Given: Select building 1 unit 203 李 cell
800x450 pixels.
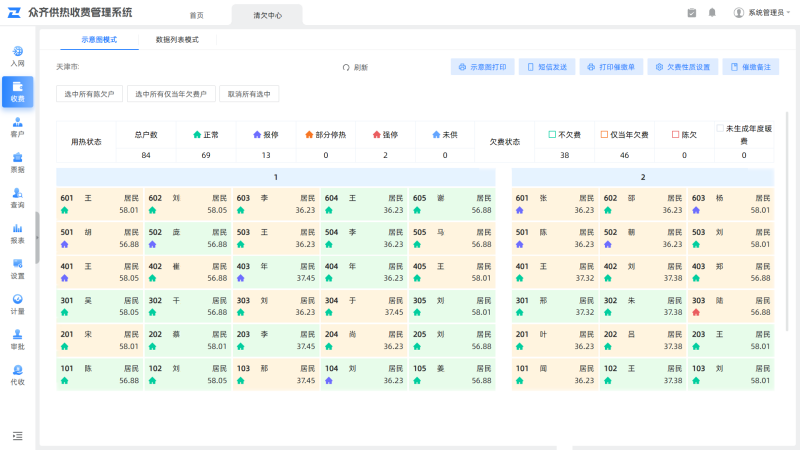Looking at the screenshot, I should tap(276, 340).
